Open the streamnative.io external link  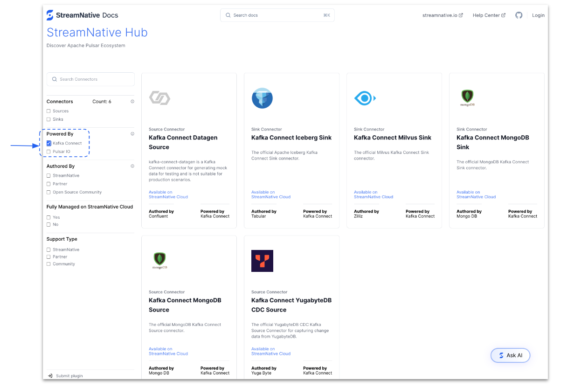(x=442, y=15)
